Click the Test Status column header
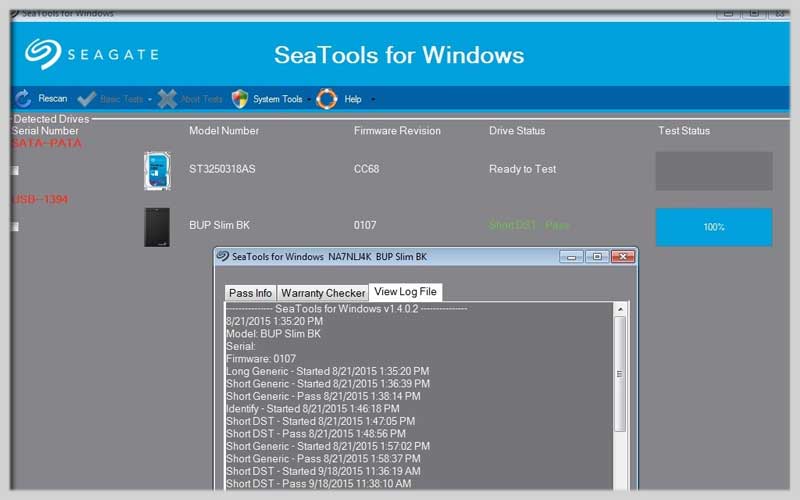Viewport: 800px width, 500px height. tap(684, 131)
